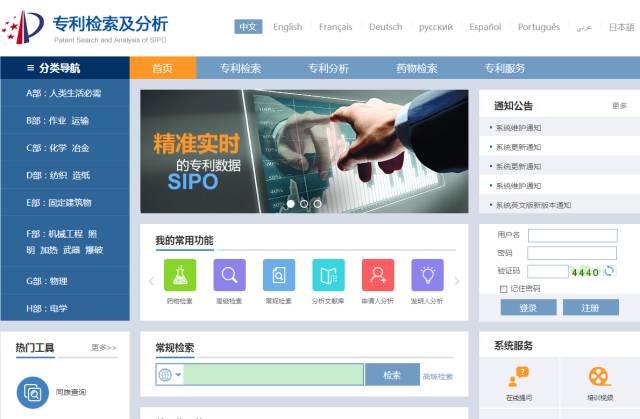This screenshot has width=640, height=419.
Task: Select the 中文 language option
Action: coord(248,27)
